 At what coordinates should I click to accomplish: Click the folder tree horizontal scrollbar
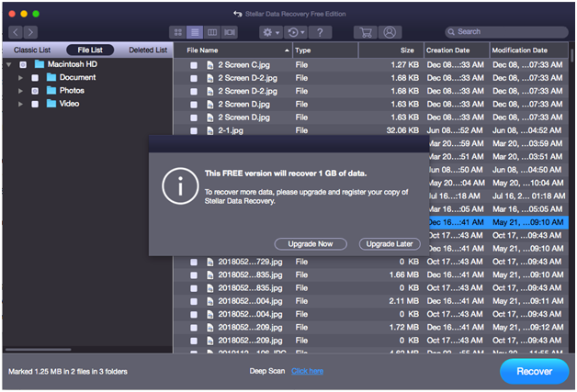(x=39, y=350)
